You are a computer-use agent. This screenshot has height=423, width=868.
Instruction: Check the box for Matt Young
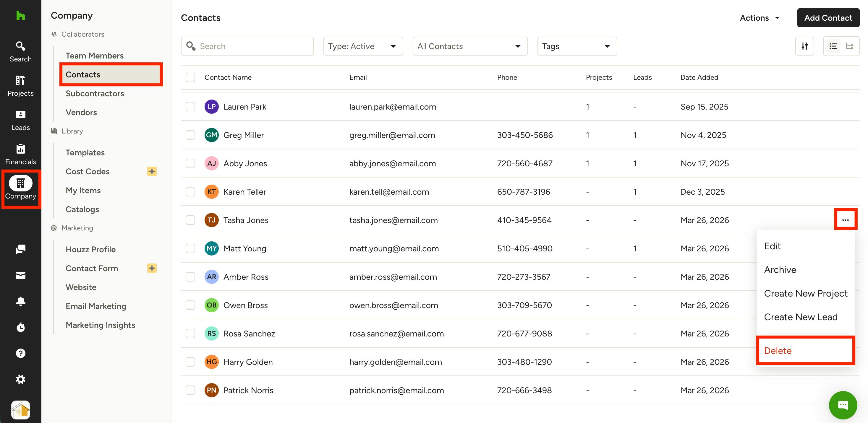[x=190, y=248]
